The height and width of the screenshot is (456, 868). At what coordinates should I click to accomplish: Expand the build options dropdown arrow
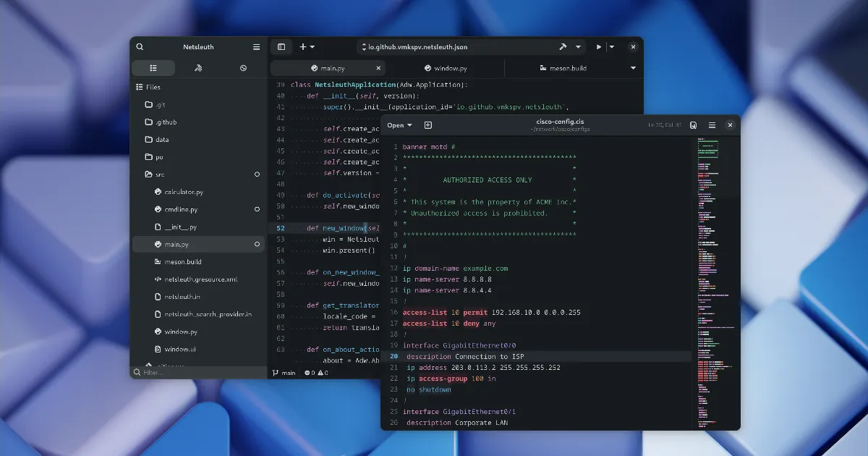[x=578, y=47]
